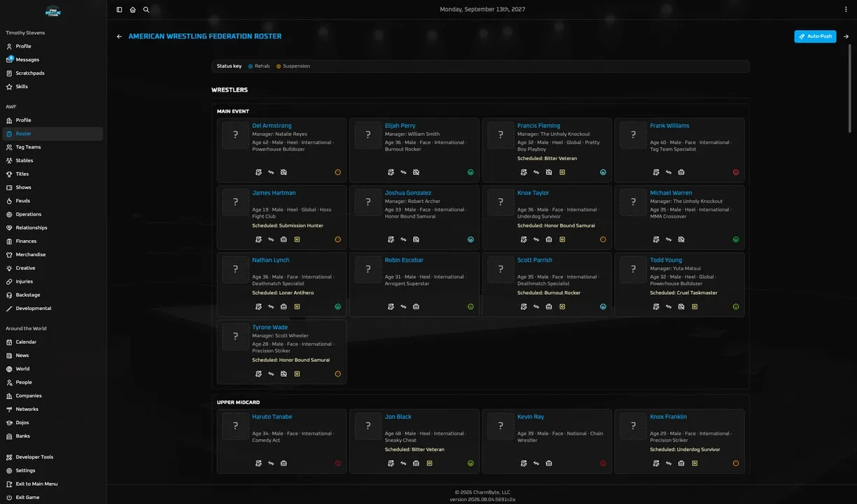The width and height of the screenshot is (857, 504).
Task: Click briefcase icon on Robin Escobar card
Action: pos(416,307)
